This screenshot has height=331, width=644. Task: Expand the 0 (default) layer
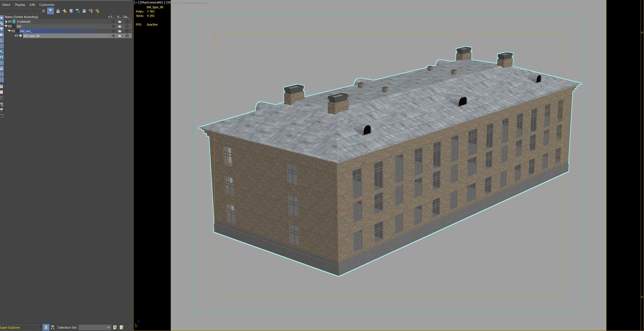pos(6,21)
